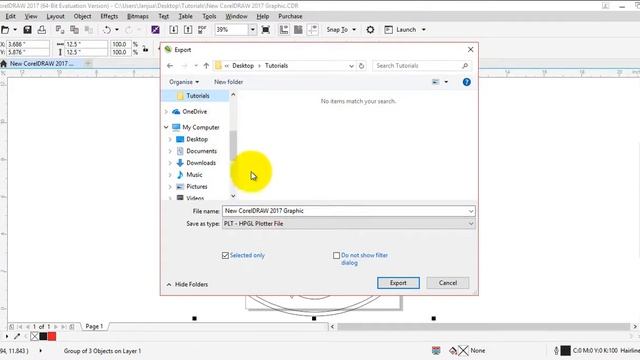Click the Publish to PDF icon

pos(202,30)
